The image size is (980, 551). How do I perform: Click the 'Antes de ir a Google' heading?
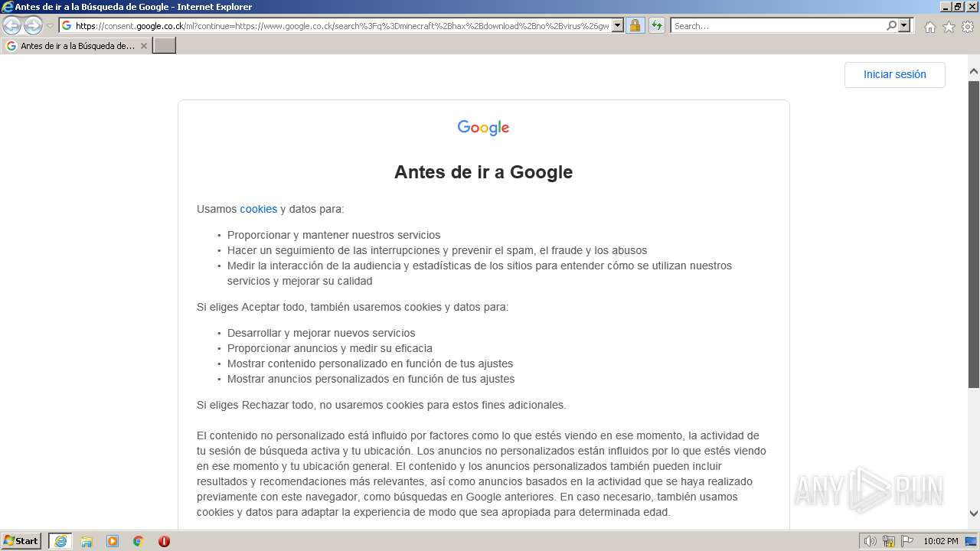point(483,172)
